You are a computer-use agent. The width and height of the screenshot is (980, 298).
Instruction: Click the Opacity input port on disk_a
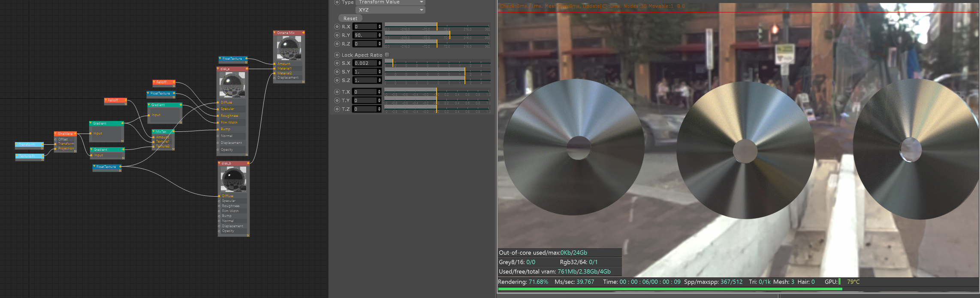tap(218, 150)
